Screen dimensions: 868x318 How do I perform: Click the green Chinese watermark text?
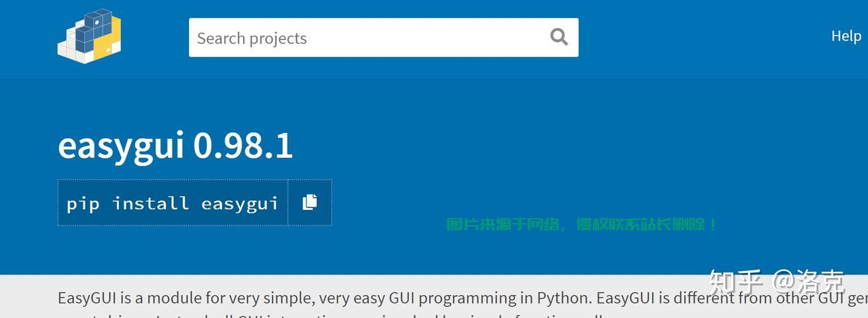582,225
